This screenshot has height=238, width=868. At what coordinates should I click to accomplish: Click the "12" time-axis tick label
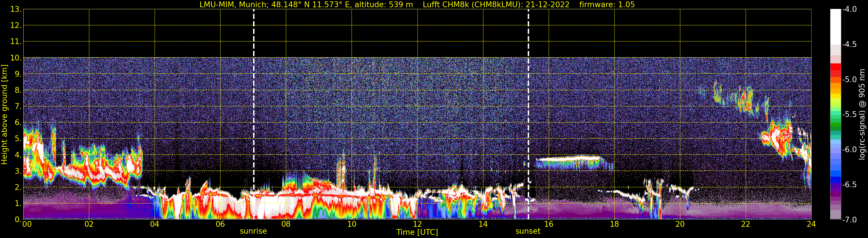pyautogui.click(x=417, y=224)
